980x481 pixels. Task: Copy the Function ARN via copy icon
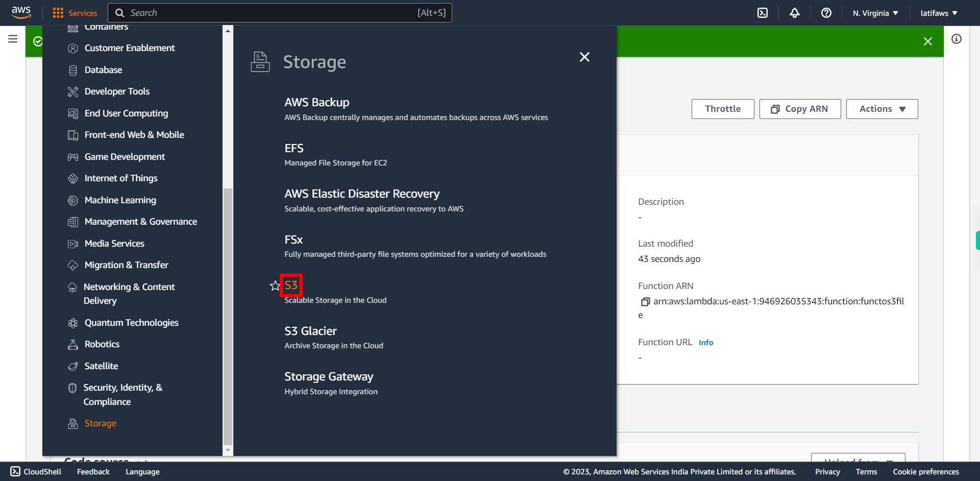645,302
